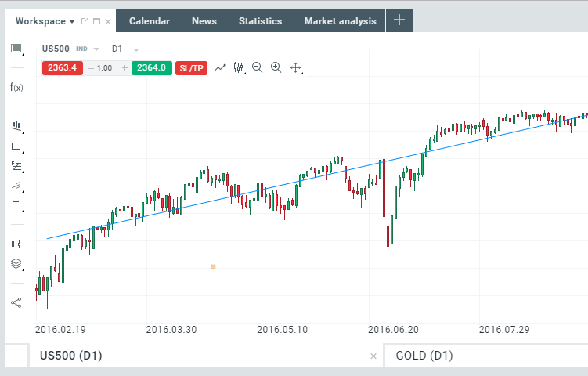Select the crosshair plus tool
The image size is (588, 376).
16,107
